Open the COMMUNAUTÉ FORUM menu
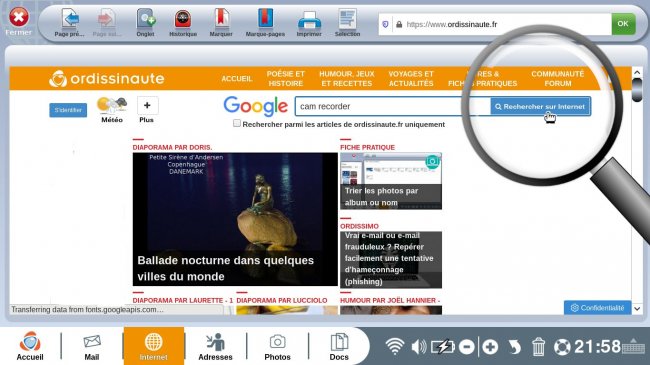Screen dimensions: 650x365 pos(558,78)
